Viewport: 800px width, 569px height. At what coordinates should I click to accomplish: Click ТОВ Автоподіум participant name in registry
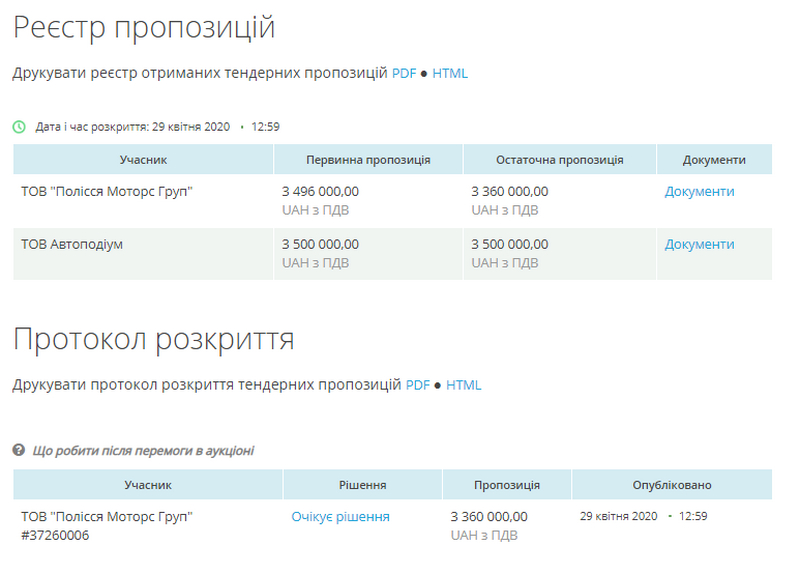72,244
